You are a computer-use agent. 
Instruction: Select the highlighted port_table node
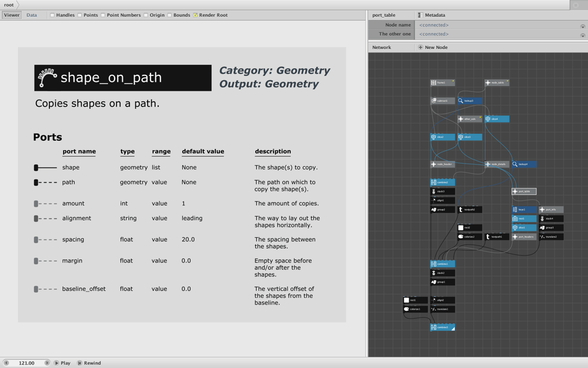click(524, 191)
